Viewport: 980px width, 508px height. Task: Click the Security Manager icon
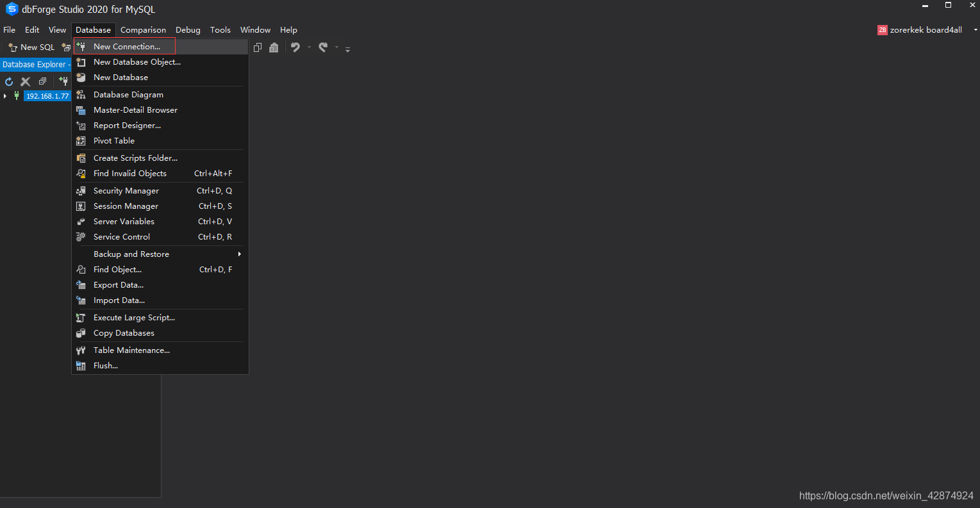pyautogui.click(x=81, y=191)
